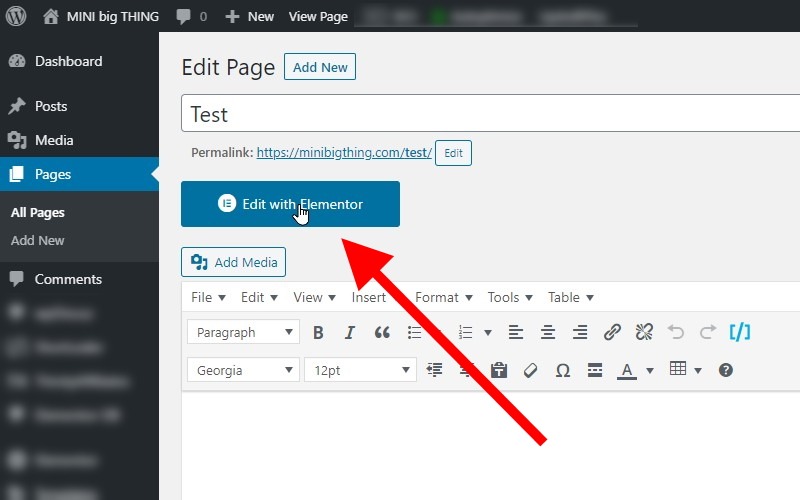Align text center
This screenshot has width=800, height=500.
point(548,333)
